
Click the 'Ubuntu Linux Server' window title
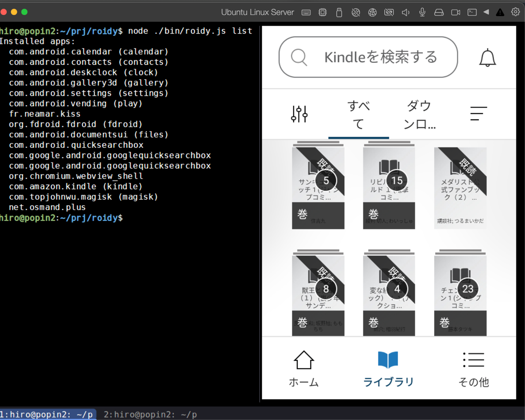[258, 12]
